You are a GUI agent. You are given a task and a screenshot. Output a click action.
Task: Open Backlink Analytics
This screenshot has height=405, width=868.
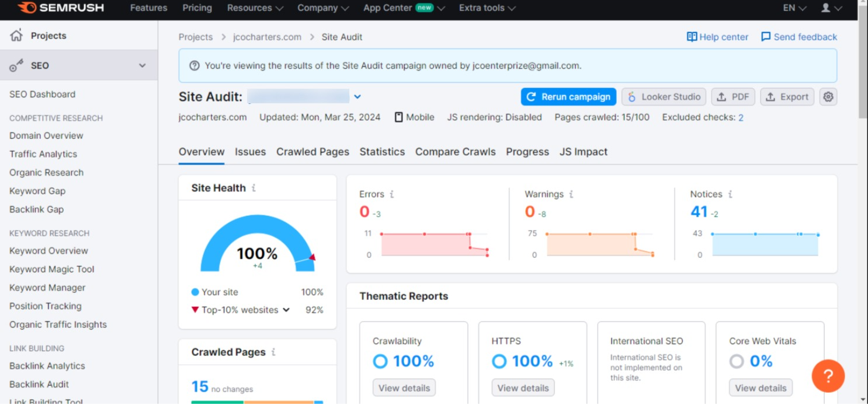tap(47, 366)
